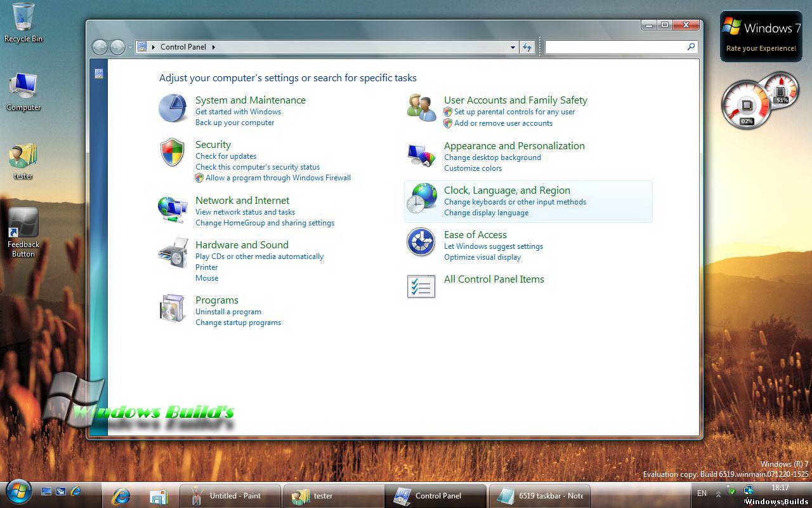Switch to Untitled - Paint taskbar window
The height and width of the screenshot is (508, 812).
coord(229,496)
